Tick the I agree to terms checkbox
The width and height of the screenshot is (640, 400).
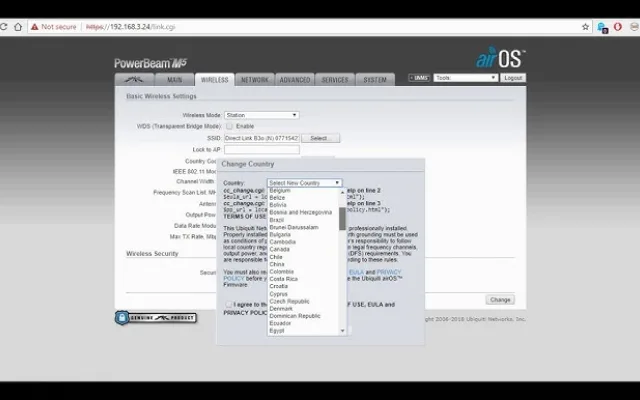229,304
